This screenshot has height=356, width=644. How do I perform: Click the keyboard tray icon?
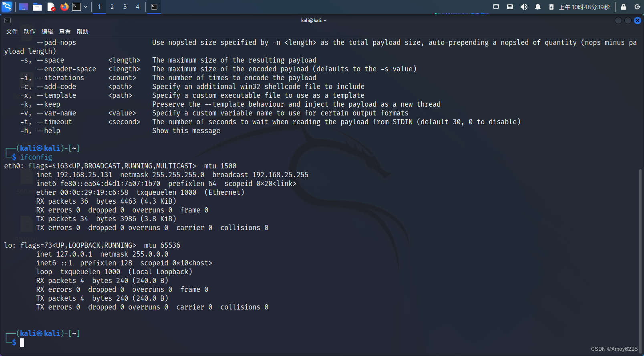(x=510, y=7)
